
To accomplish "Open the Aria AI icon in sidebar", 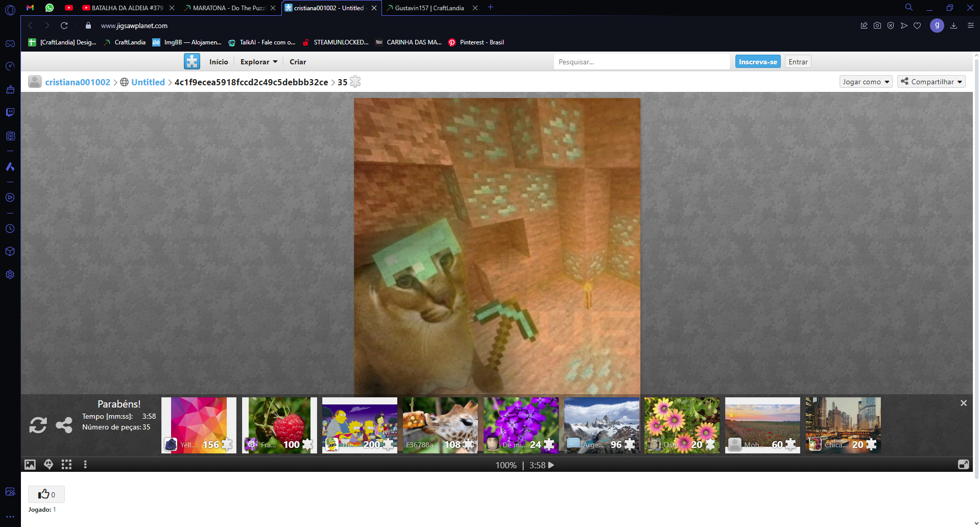I will [x=10, y=166].
